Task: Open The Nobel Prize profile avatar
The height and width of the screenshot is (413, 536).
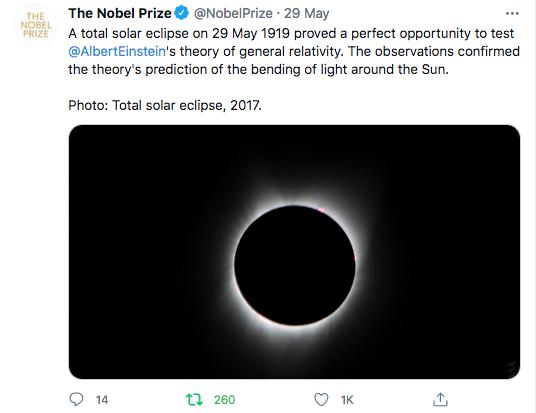Action: 36,25
